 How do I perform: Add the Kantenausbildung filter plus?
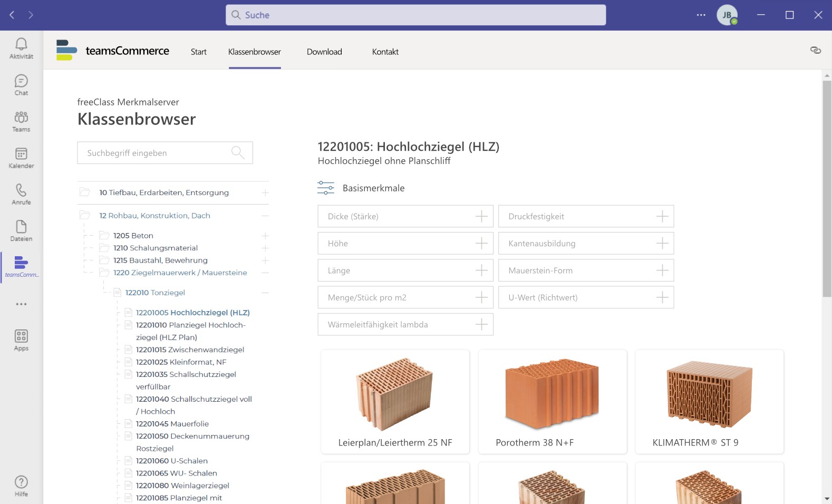tap(662, 243)
